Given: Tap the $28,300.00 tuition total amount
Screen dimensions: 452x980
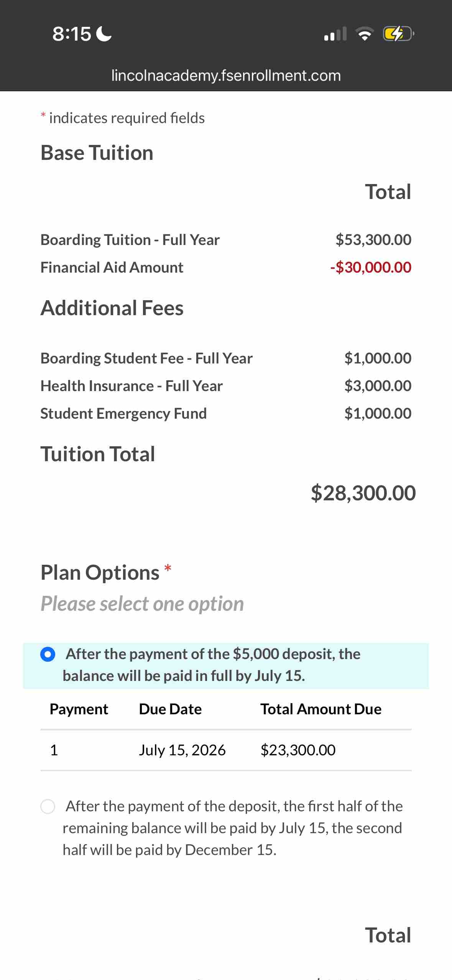Looking at the screenshot, I should pos(363,493).
